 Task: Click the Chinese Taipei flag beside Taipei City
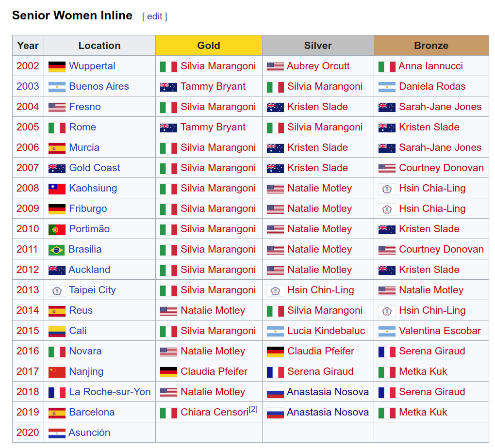tap(57, 290)
